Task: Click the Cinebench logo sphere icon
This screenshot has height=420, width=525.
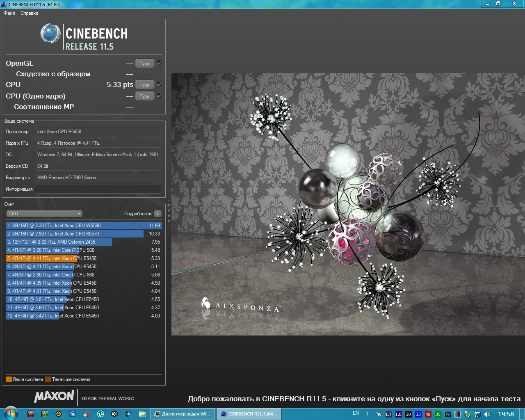Action: [50, 34]
